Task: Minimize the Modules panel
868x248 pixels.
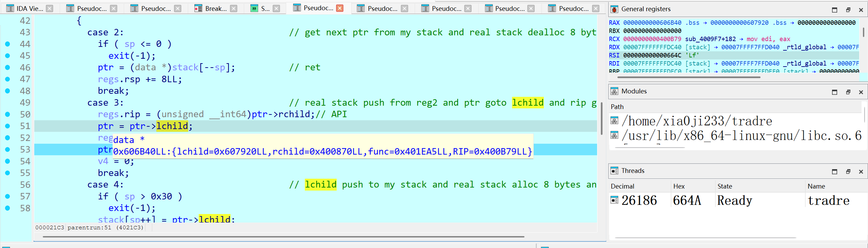Action: pos(834,92)
